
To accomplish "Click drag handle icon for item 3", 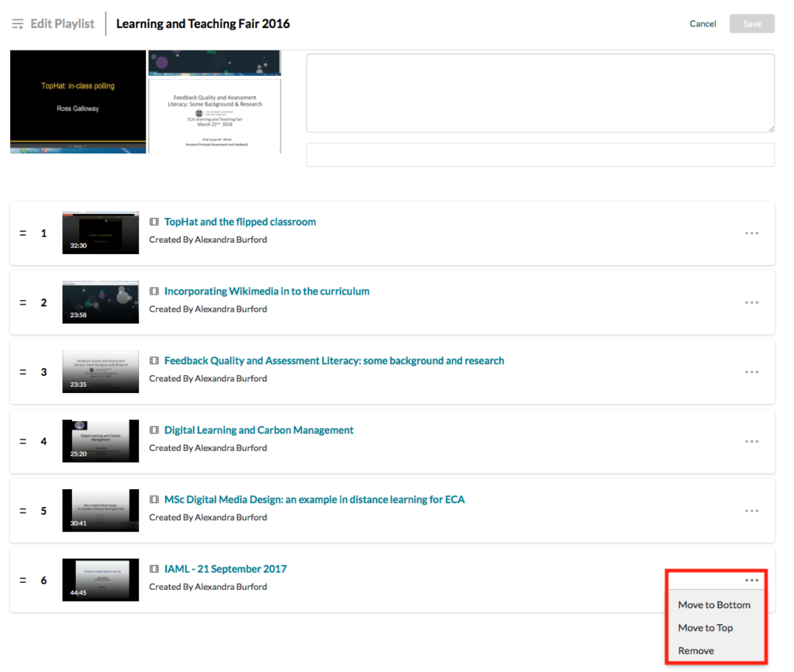I will click(22, 372).
